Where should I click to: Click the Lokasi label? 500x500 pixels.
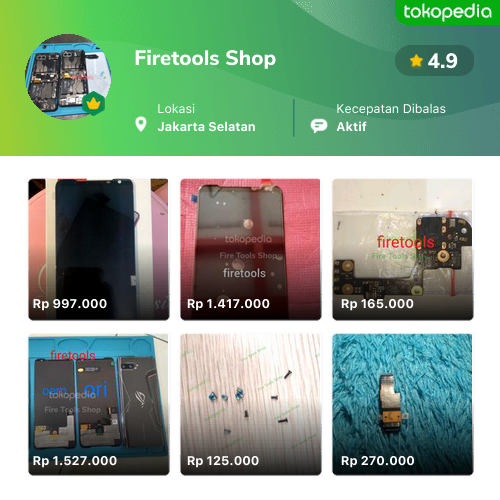point(176,109)
